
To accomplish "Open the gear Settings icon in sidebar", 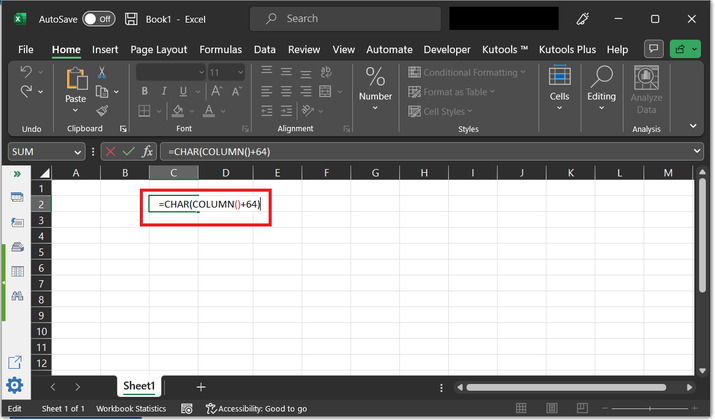I will click(x=15, y=385).
